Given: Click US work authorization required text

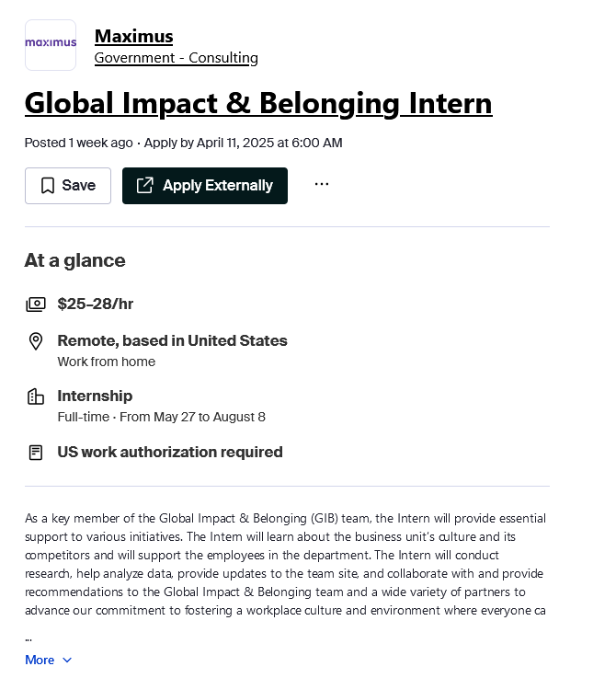Looking at the screenshot, I should [170, 453].
